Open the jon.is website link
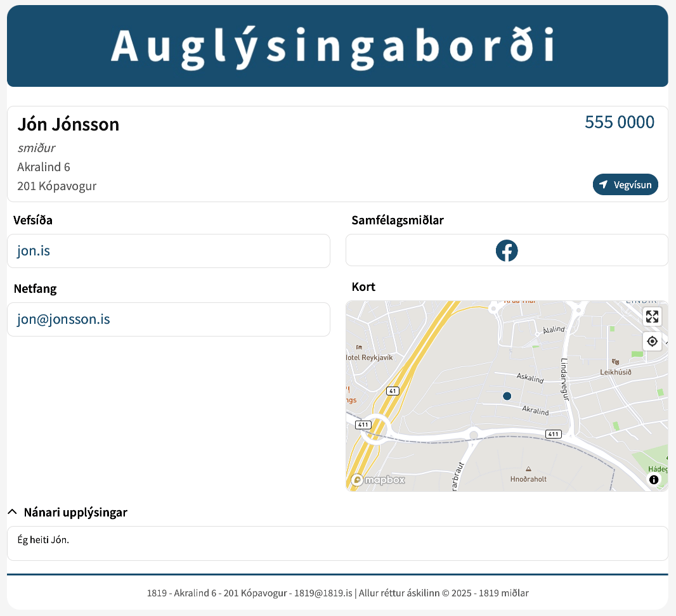The width and height of the screenshot is (676, 616). 33,250
